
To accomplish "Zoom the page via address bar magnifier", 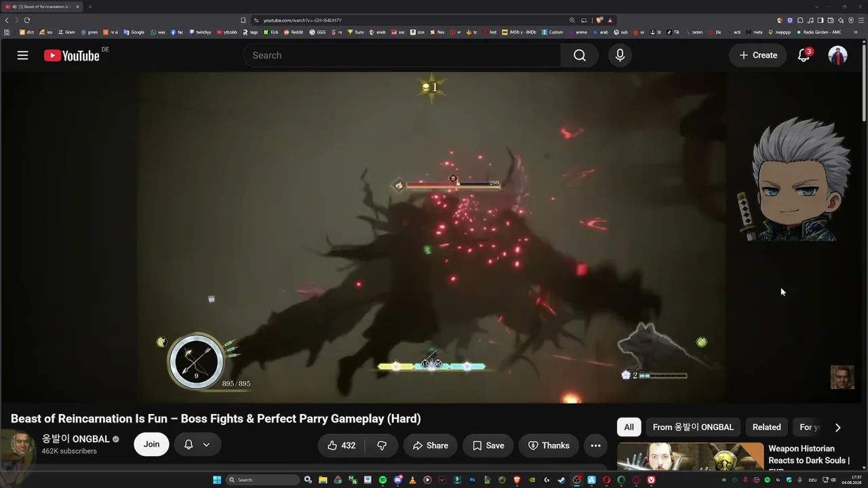I will (572, 20).
